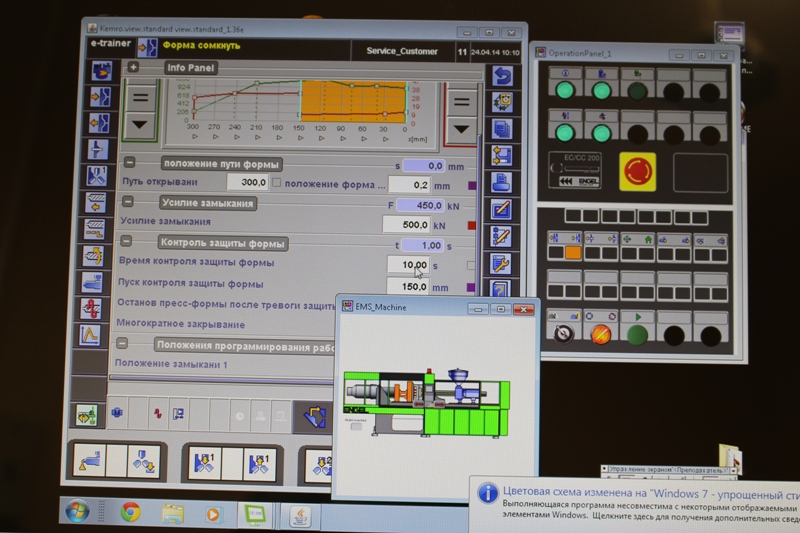Expand the Info Panel section
Image resolution: width=800 pixels, height=533 pixels.
pyautogui.click(x=132, y=68)
